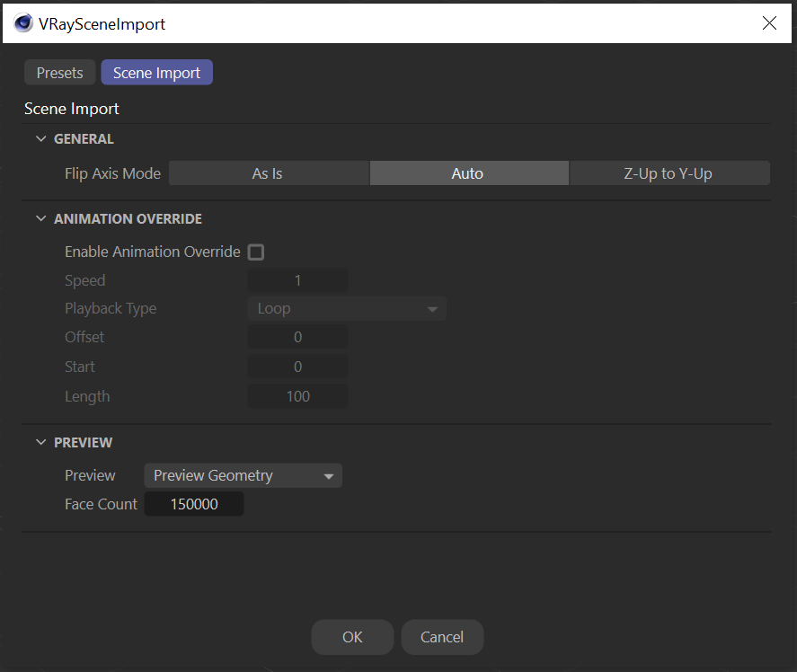Click the Face Count input field
Image resolution: width=797 pixels, height=672 pixels.
[x=194, y=504]
